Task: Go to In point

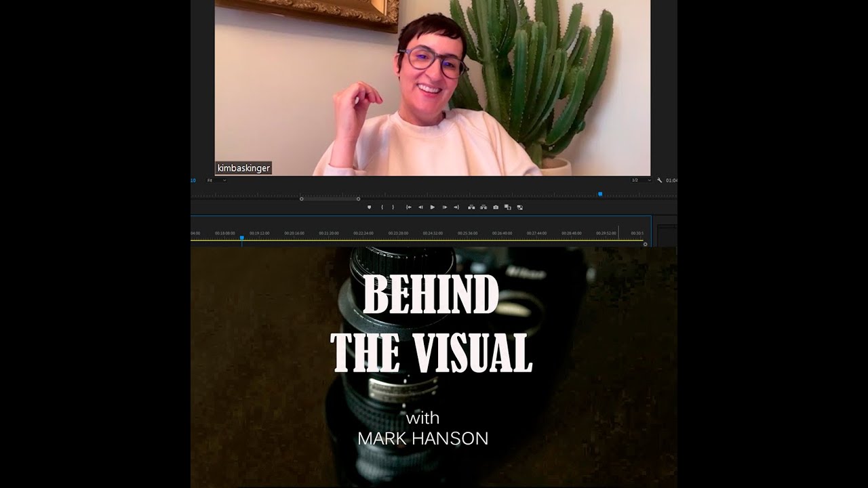Action: click(409, 207)
